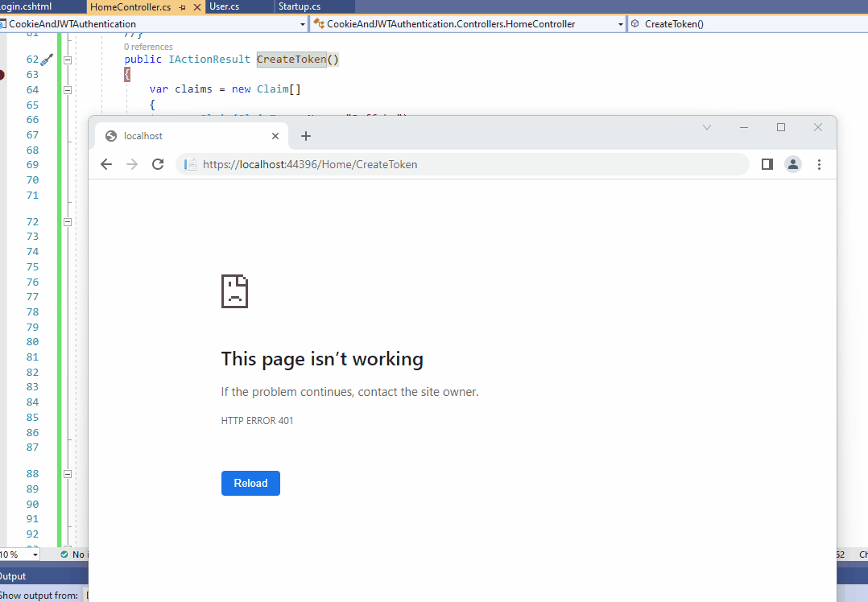Collapse the code block at line 72

tap(68, 222)
